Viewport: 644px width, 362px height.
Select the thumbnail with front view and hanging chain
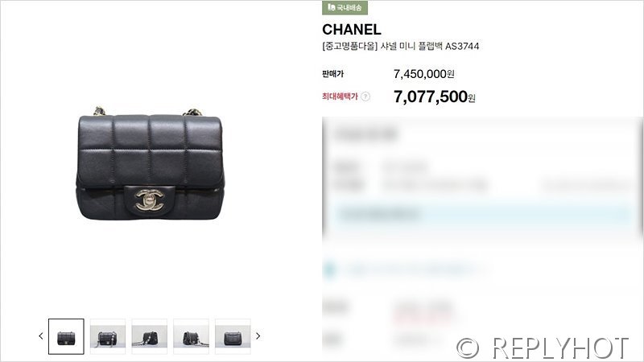pos(108,336)
